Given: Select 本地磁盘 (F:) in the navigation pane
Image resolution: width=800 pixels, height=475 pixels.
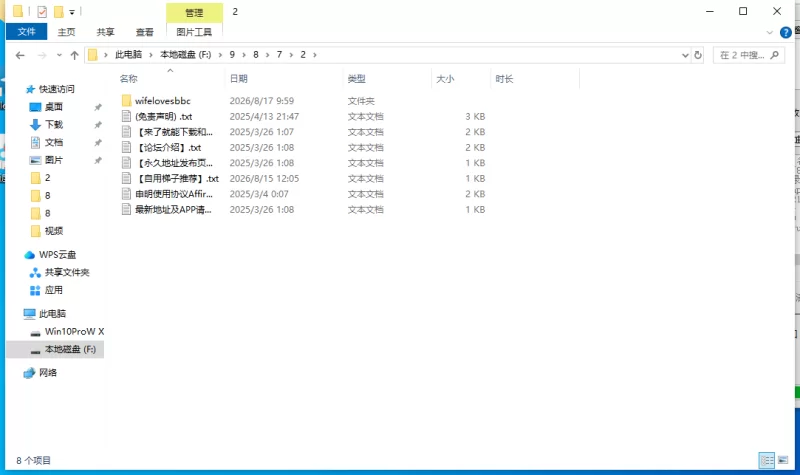Looking at the screenshot, I should point(70,349).
